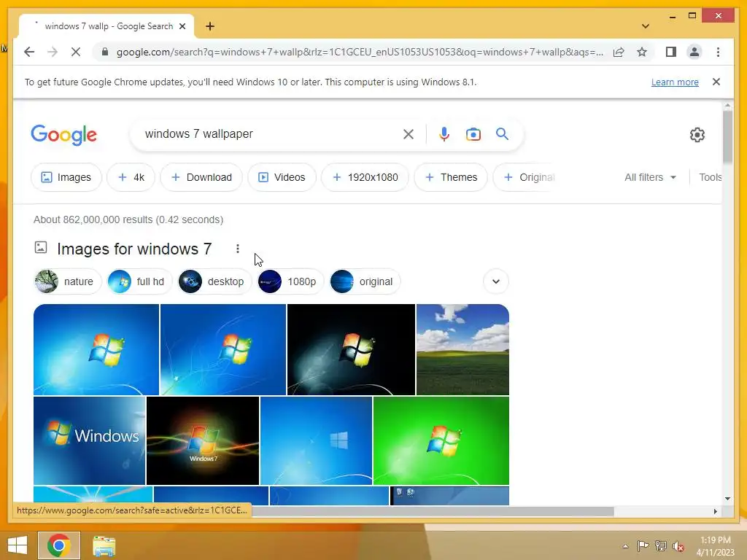747x560 pixels.
Task: View site information lock icon
Action: point(105,52)
